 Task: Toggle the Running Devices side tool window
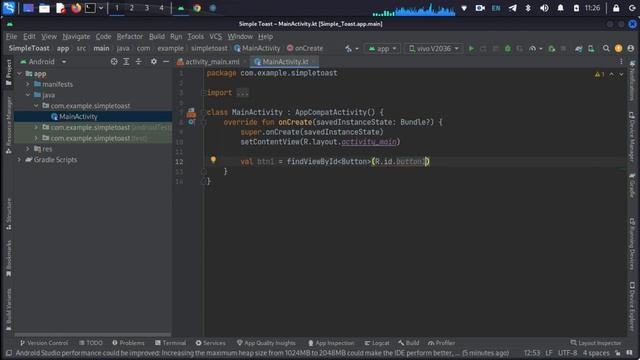click(632, 244)
